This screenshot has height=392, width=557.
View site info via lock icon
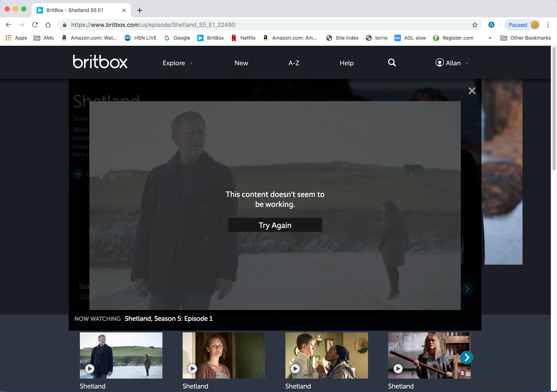point(64,25)
